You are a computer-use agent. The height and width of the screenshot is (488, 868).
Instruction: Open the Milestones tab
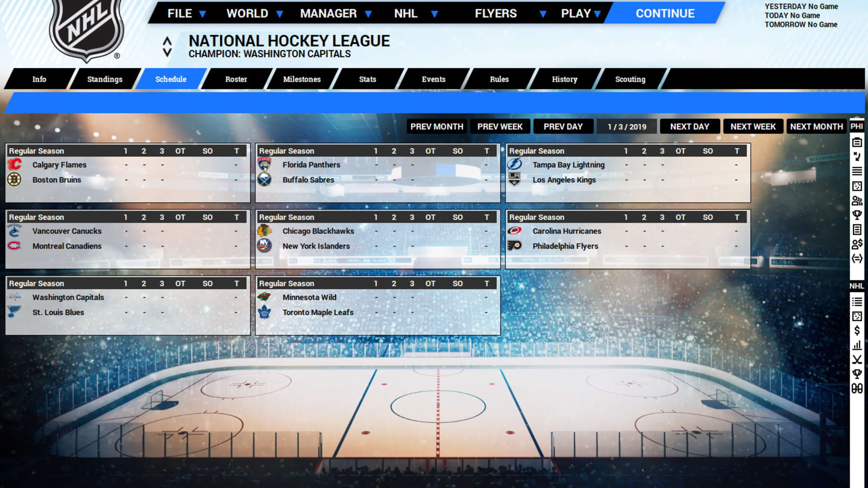(302, 79)
